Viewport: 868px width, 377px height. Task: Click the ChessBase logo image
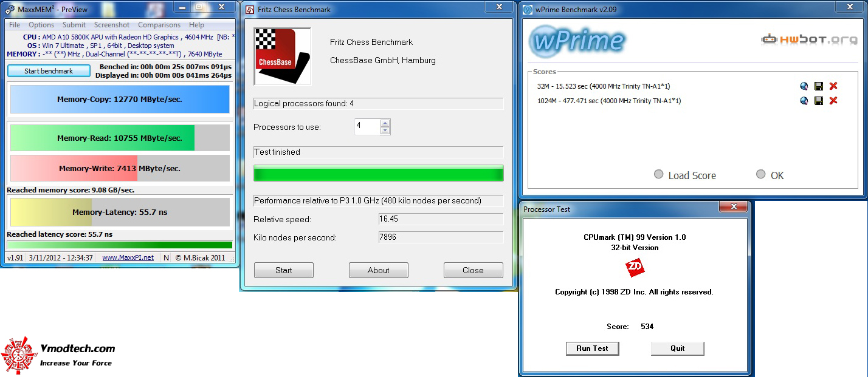283,56
